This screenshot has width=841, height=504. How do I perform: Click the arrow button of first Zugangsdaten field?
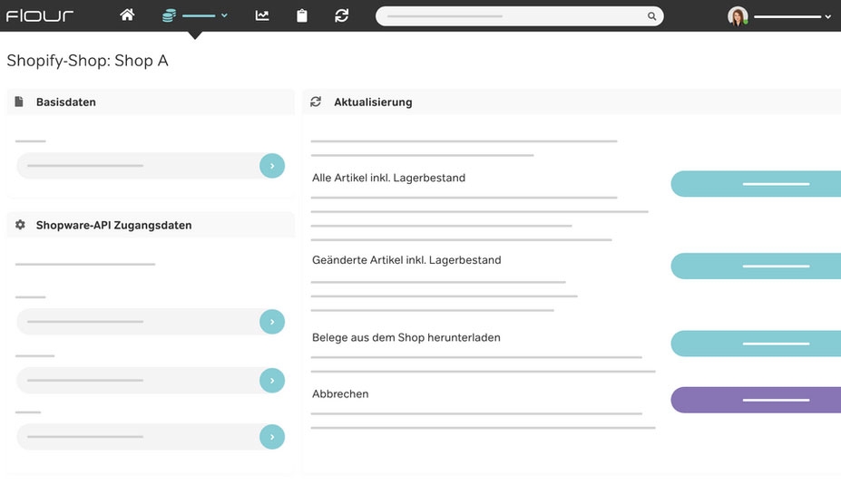tap(272, 322)
